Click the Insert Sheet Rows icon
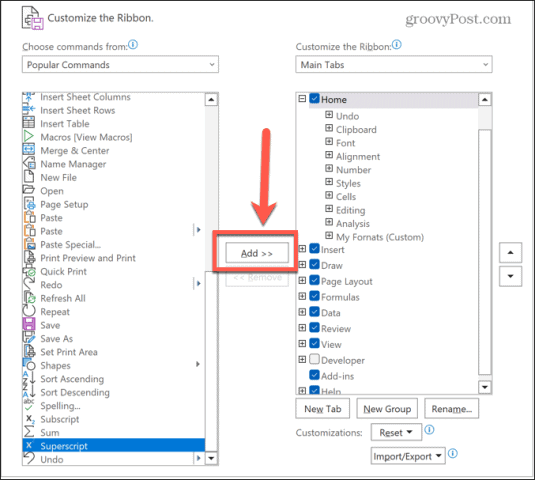This screenshot has width=535, height=480. (29, 109)
